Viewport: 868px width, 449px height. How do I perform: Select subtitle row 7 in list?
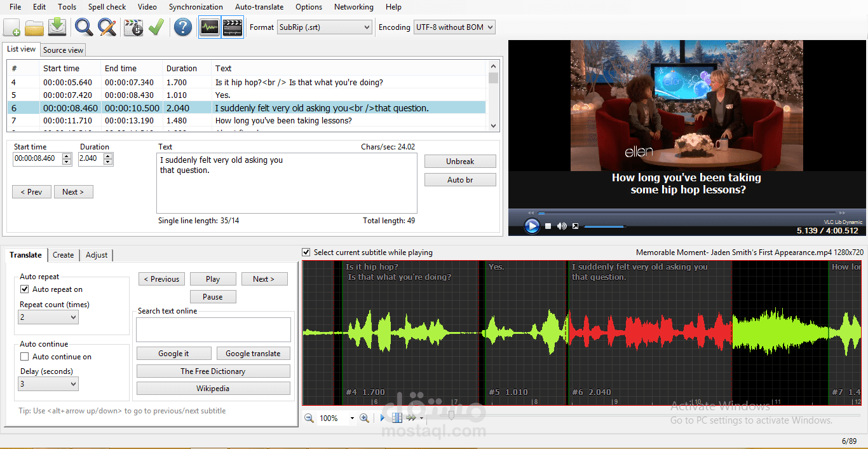click(247, 121)
